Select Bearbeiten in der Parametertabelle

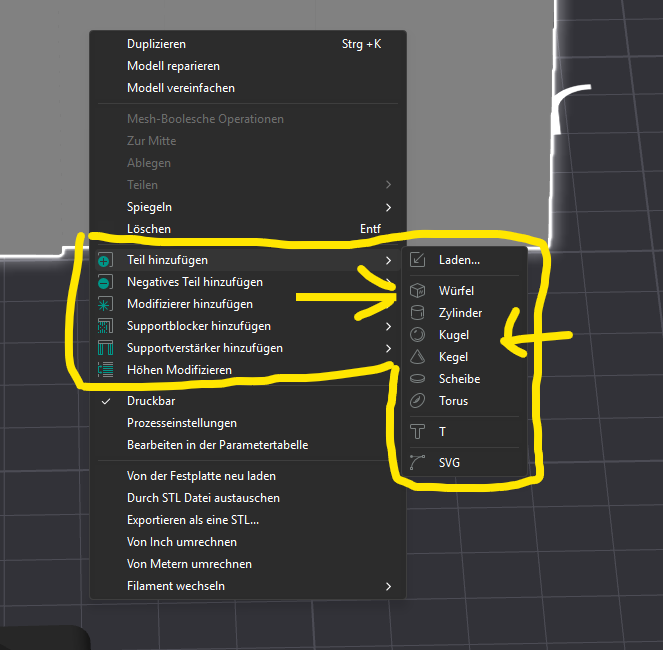coord(248,445)
